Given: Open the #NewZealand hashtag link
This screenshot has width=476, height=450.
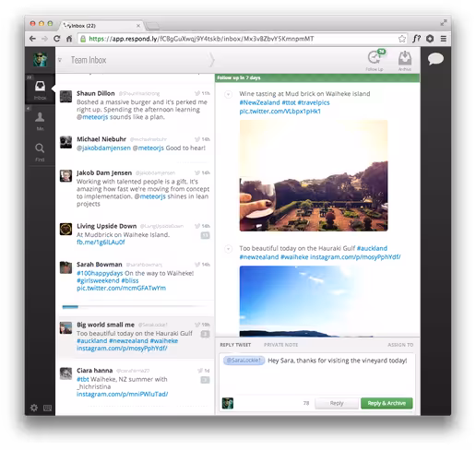Looking at the screenshot, I should (x=259, y=102).
